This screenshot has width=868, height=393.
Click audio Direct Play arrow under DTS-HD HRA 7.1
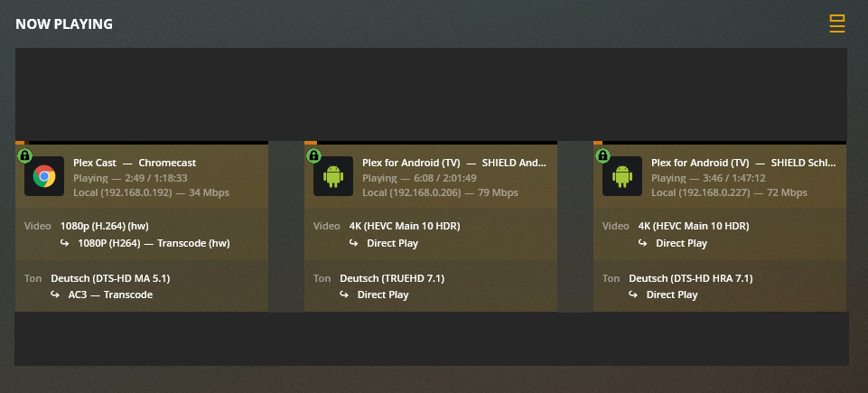633,294
